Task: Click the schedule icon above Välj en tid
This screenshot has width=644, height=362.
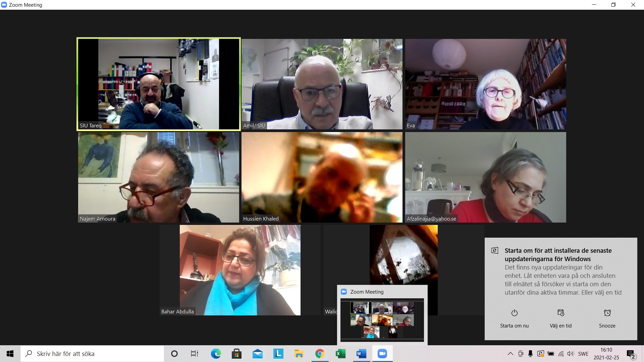Action: [x=560, y=313]
